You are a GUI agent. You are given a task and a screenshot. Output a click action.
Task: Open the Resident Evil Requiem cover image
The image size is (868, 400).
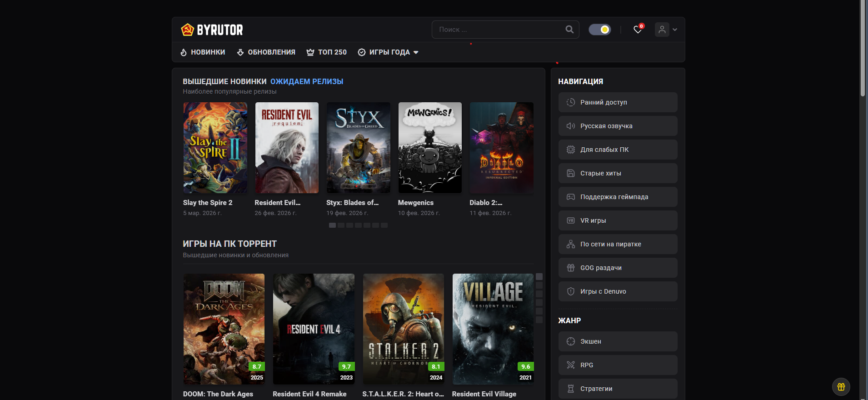(287, 148)
